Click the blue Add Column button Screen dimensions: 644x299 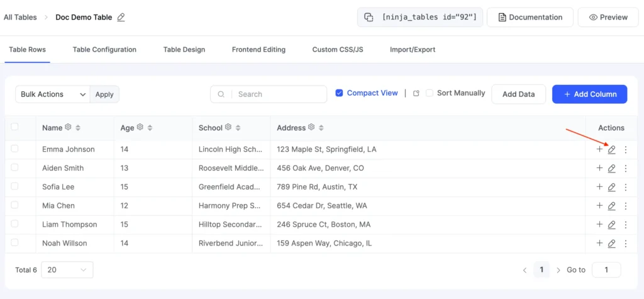(589, 94)
